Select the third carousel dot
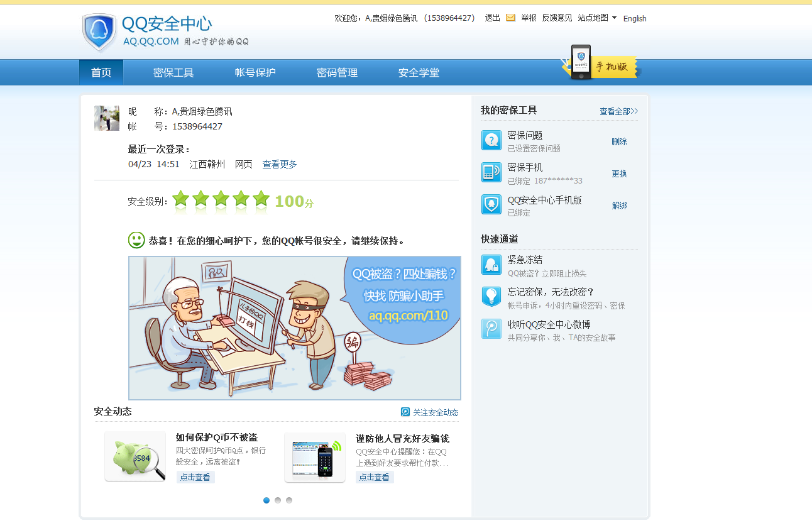The width and height of the screenshot is (812, 523). (x=289, y=500)
